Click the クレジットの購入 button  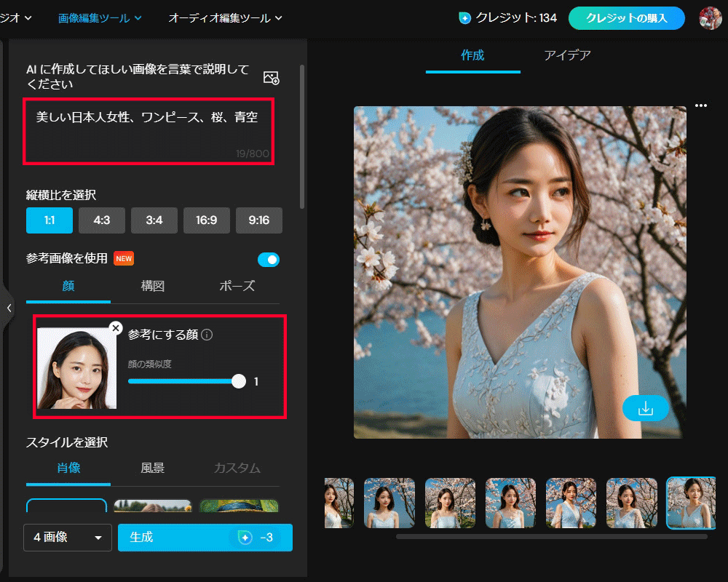[626, 18]
